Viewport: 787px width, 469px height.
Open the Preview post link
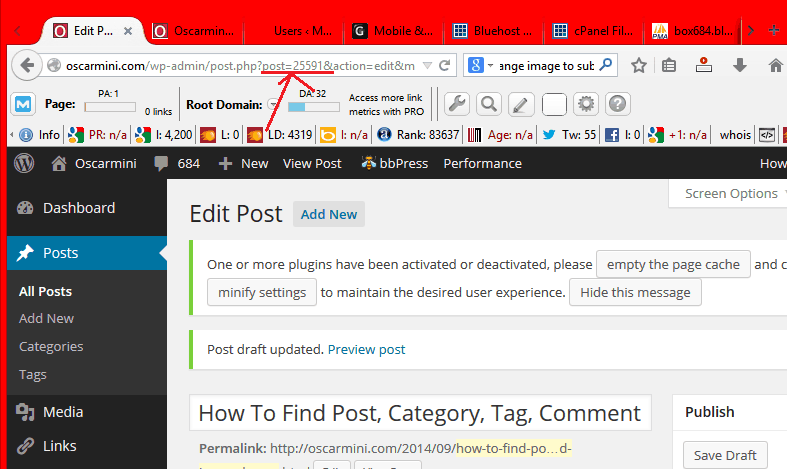coord(366,349)
